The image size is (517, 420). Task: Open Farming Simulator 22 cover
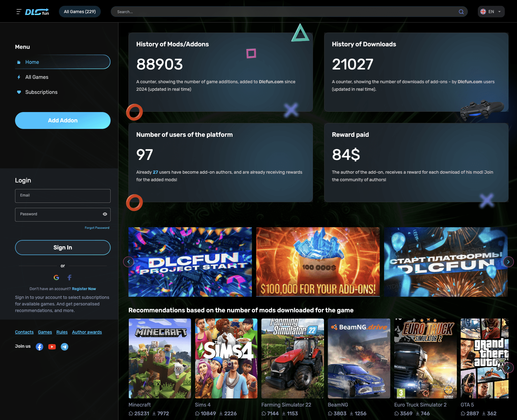click(293, 358)
